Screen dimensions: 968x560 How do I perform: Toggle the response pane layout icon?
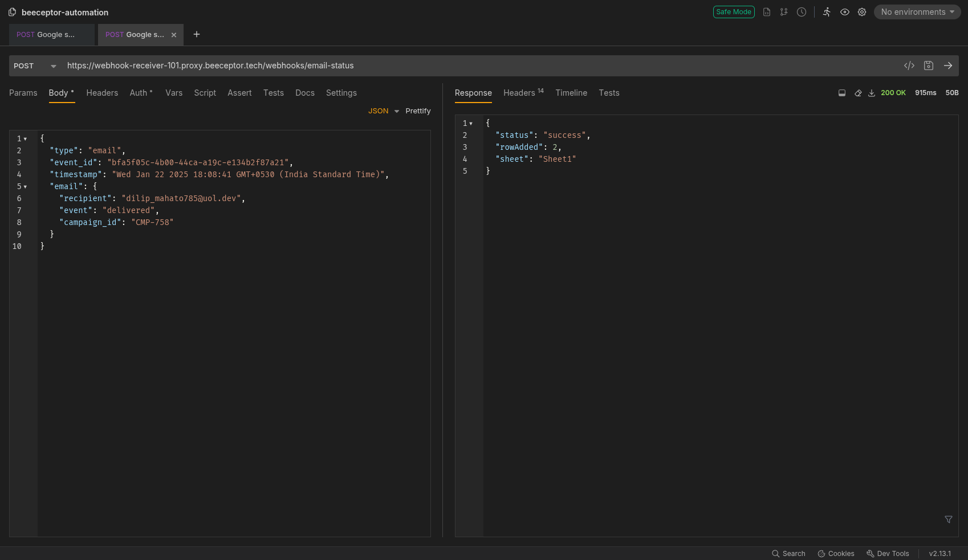(842, 93)
